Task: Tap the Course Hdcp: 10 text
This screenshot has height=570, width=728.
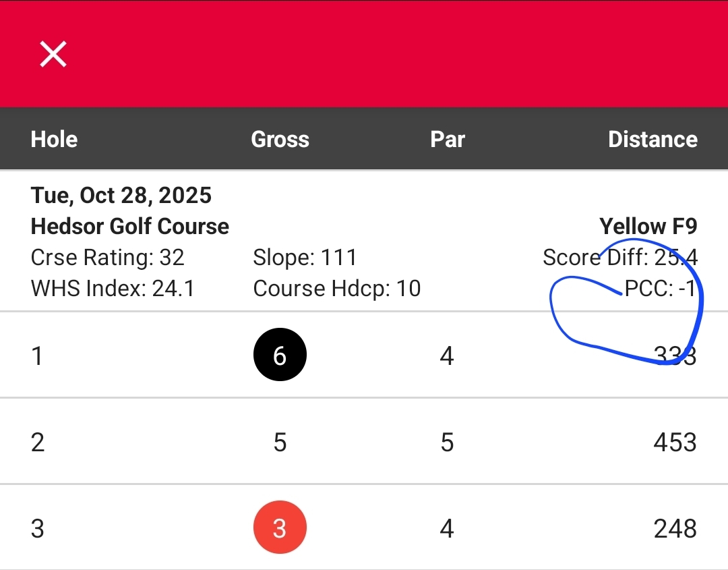Action: pos(337,289)
